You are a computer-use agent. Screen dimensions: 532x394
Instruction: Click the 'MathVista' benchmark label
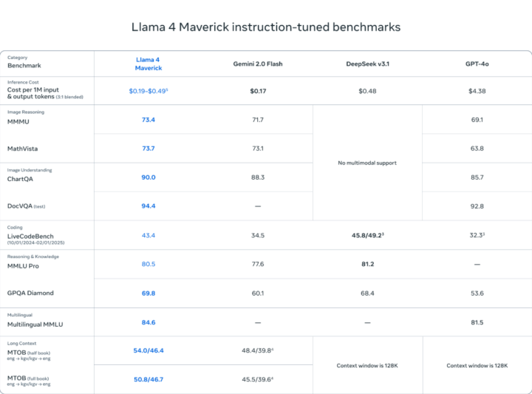[22, 149]
